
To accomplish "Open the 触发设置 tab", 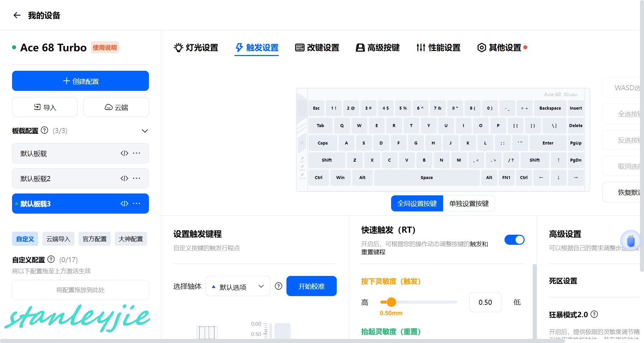I will click(x=257, y=48).
